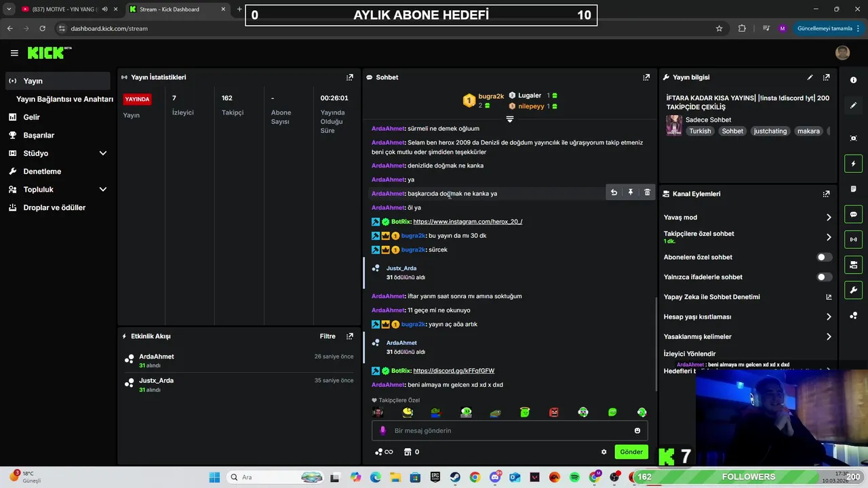Open Hesap yaşı kısıtlaması options arrow
This screenshot has width=868, height=488.
click(x=829, y=317)
